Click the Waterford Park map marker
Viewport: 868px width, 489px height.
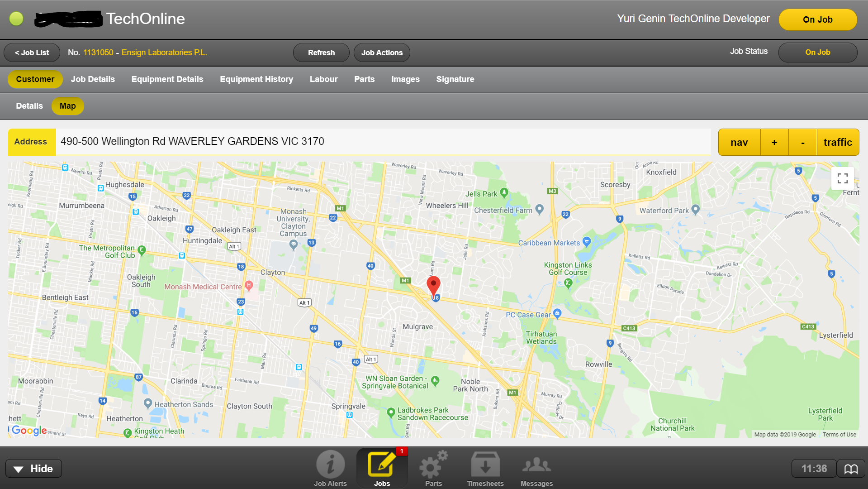(x=696, y=209)
